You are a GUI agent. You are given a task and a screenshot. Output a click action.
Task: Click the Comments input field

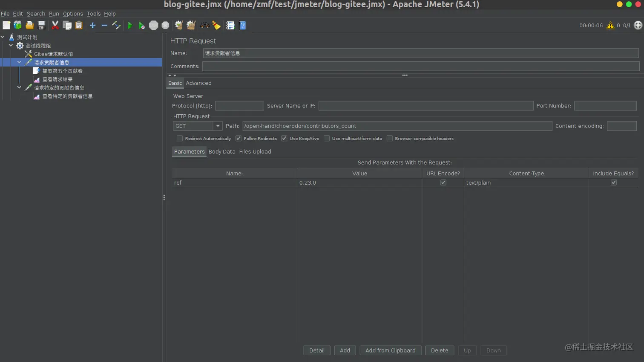pos(421,66)
